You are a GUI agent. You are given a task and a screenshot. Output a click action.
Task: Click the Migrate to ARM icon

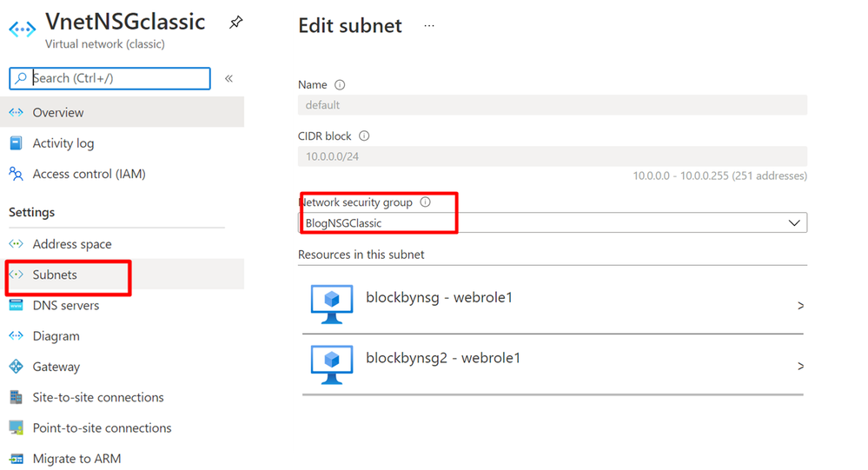coord(16,459)
